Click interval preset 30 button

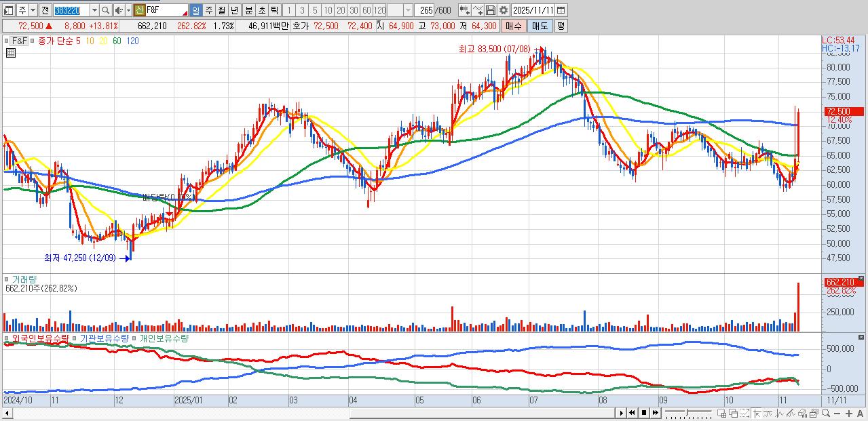pos(354,10)
